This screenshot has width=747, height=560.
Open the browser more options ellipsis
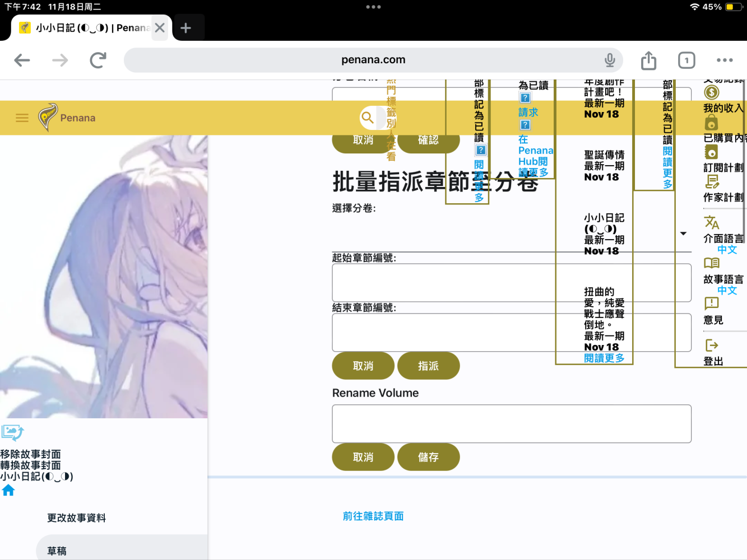pos(725,60)
